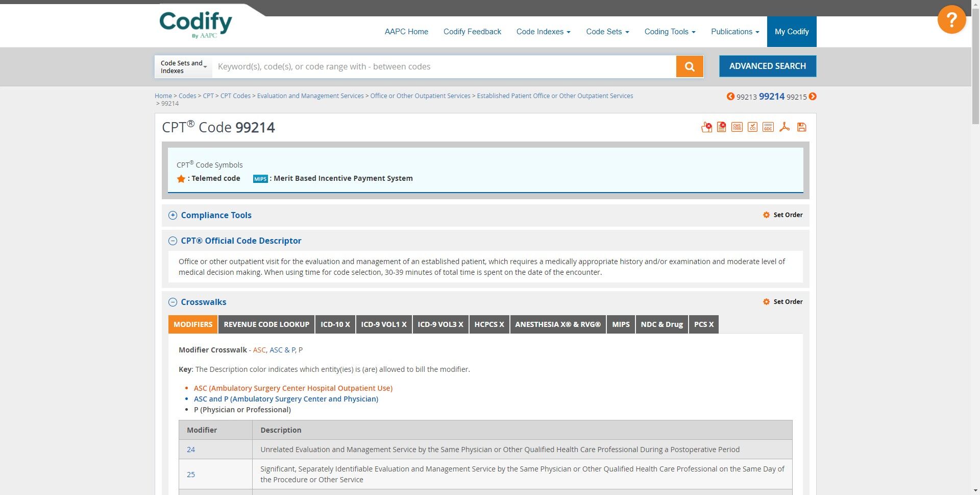
Task: Open modifier 24 link
Action: tap(191, 450)
